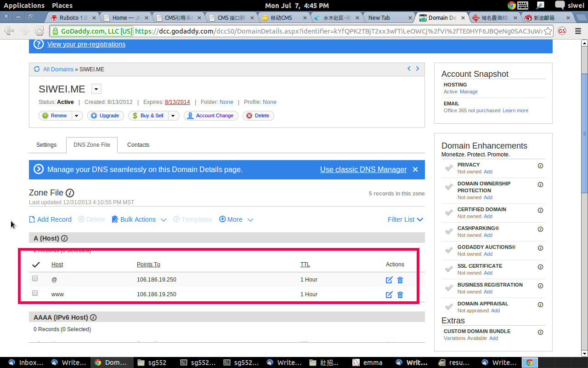Image resolution: width=588 pixels, height=368 pixels.
Task: Open the Applications menu
Action: (24, 5)
